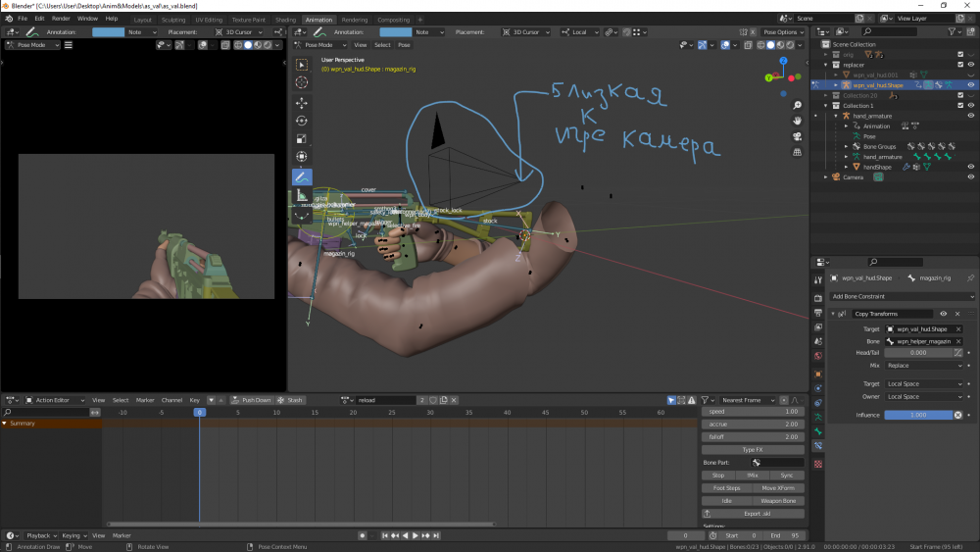Image resolution: width=980 pixels, height=552 pixels.
Task: Hide wpn_val_hud.Shape using its eye icon
Action: click(x=970, y=85)
